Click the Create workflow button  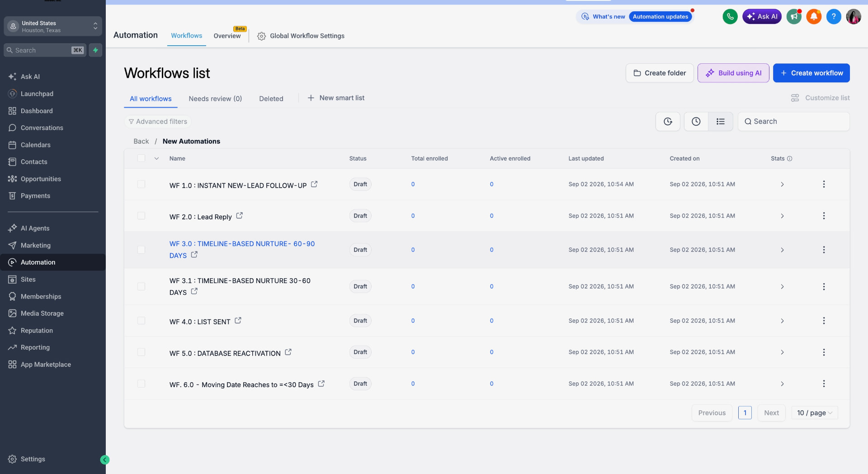[x=811, y=73]
